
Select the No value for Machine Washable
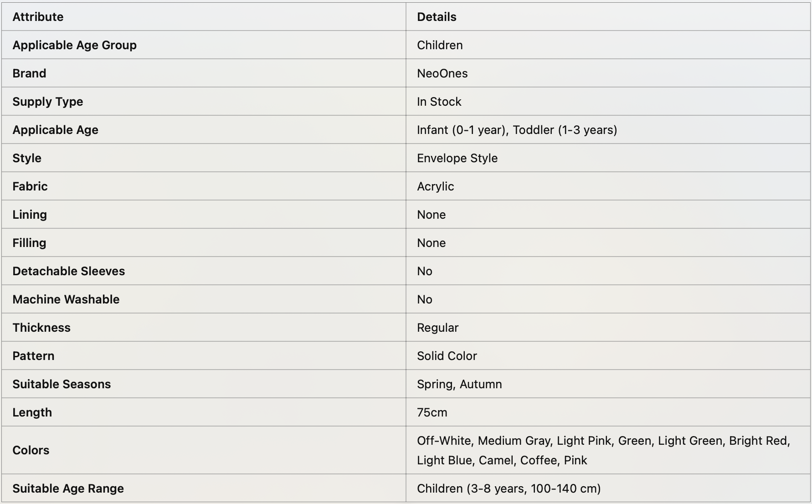[424, 299]
